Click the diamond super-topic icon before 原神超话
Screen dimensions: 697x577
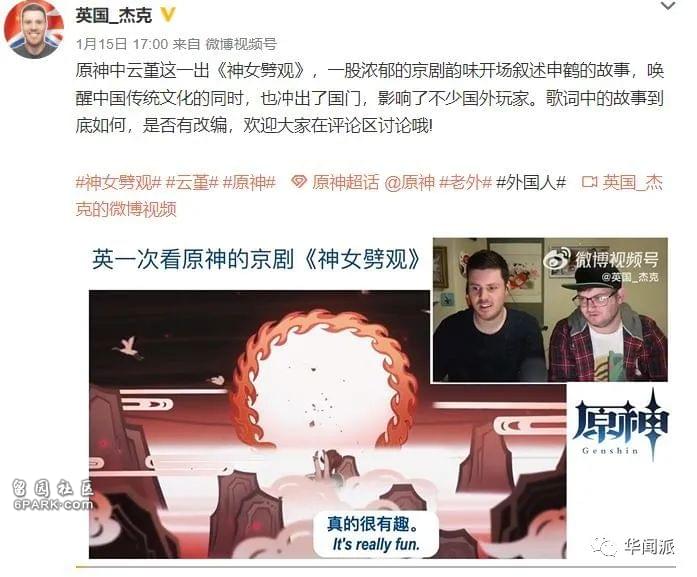pyautogui.click(x=298, y=182)
